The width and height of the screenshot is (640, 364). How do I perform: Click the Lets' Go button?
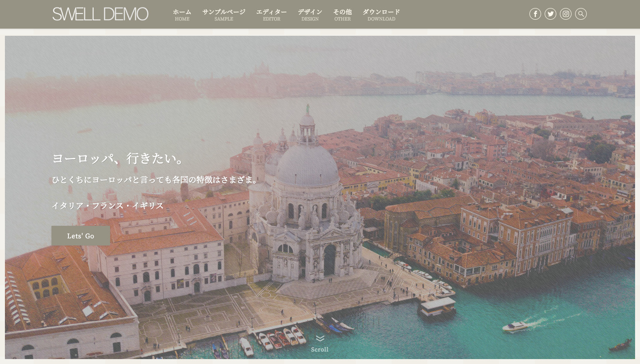pyautogui.click(x=81, y=236)
